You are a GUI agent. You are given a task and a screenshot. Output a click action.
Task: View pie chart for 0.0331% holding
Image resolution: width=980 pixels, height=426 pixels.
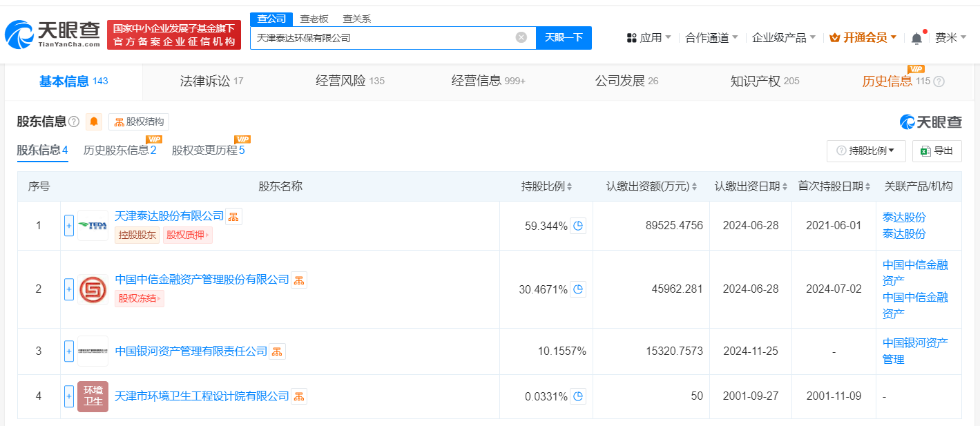point(578,396)
